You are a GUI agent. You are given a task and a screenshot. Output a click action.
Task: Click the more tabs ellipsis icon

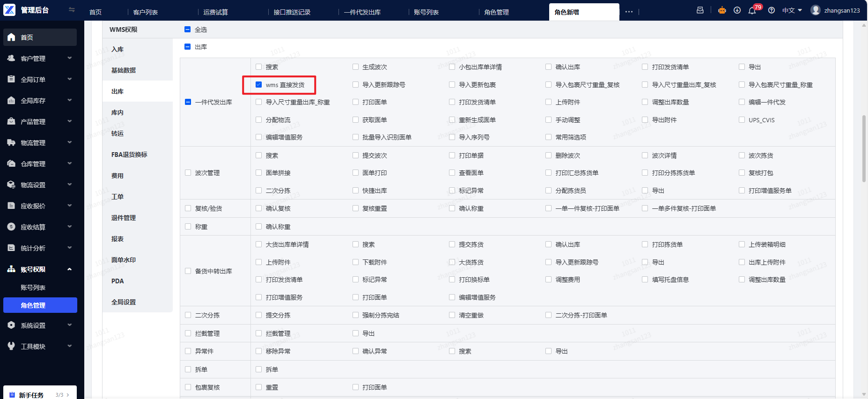coord(629,12)
